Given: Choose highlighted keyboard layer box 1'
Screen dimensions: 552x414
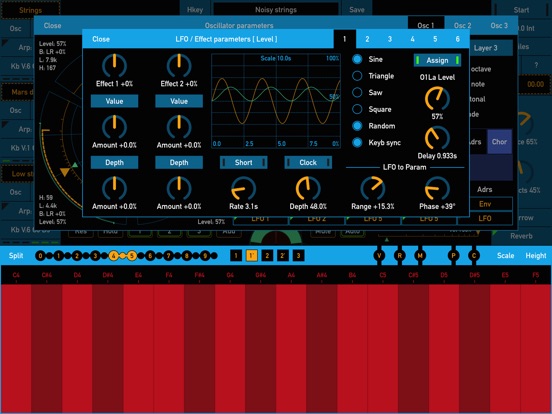Looking at the screenshot, I should 251,256.
